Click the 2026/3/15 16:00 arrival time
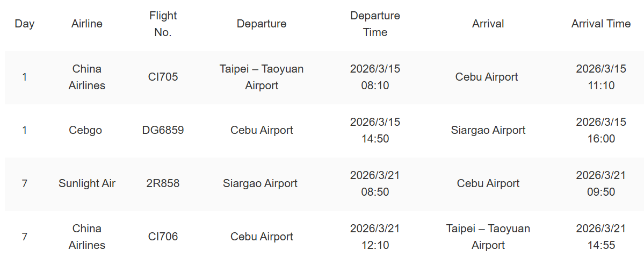Viewport: 644px width, 264px height. [x=601, y=130]
